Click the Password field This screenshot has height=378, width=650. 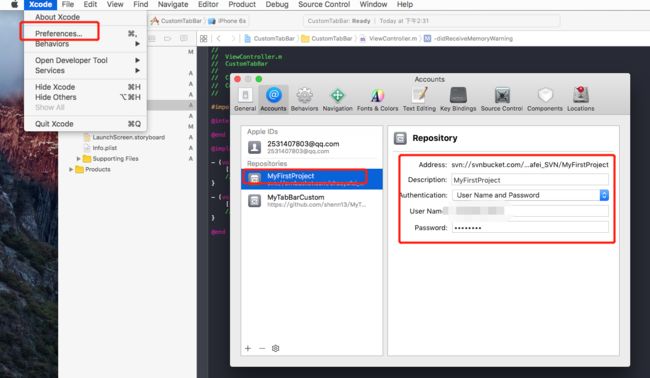point(530,228)
